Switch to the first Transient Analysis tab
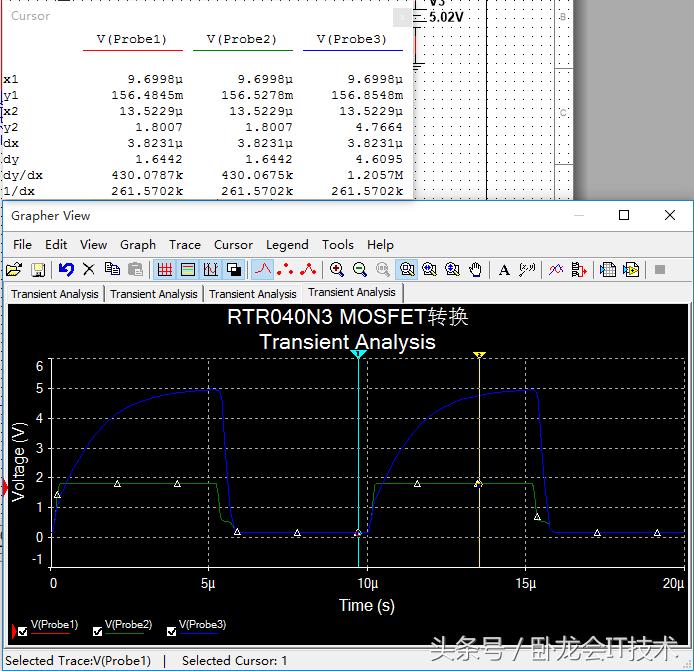Screen dimensions: 694x671 [x=55, y=294]
